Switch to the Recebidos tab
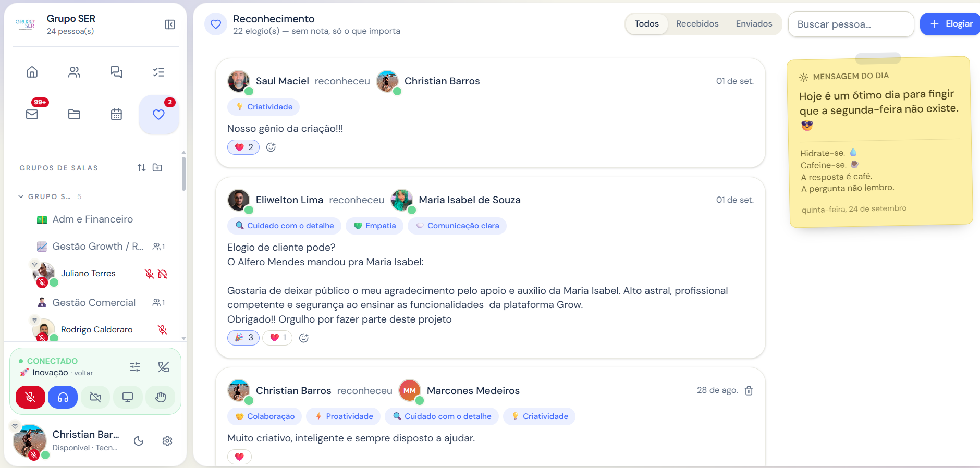The image size is (980, 468). coord(697,24)
